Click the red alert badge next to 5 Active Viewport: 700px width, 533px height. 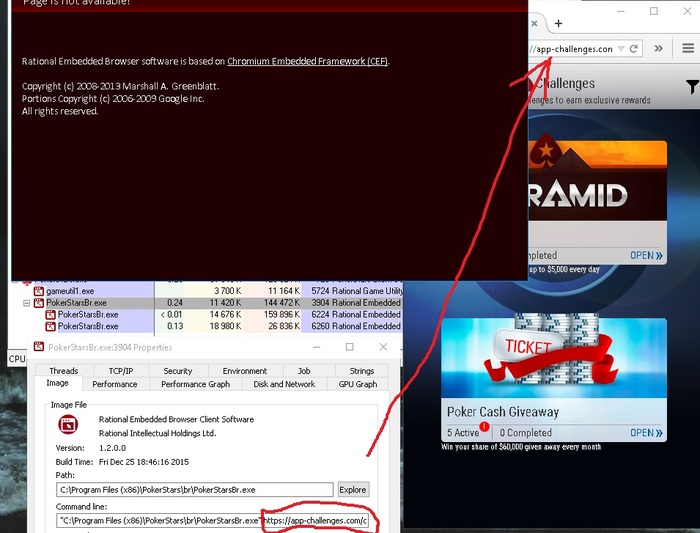point(484,426)
